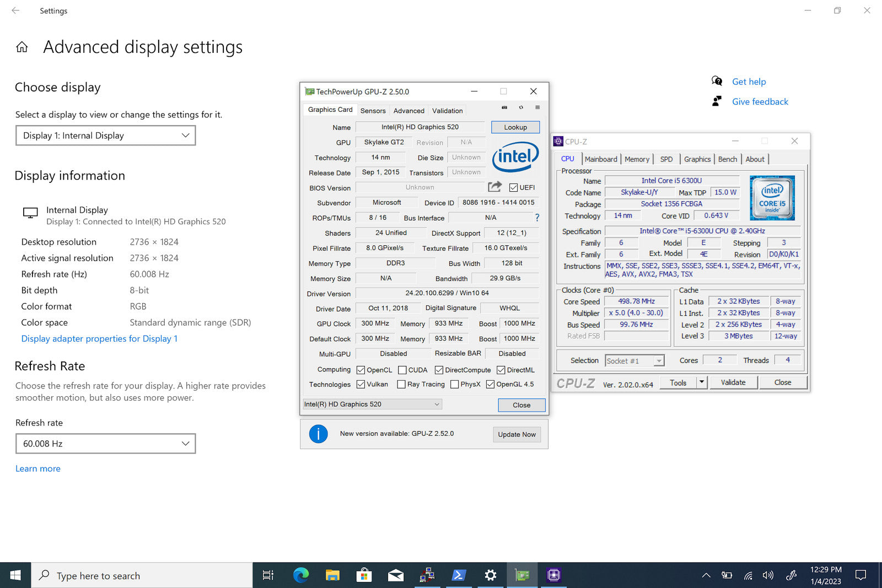The image size is (882, 588).
Task: Open the 60.008 Hz refresh rate dropdown
Action: tap(106, 444)
